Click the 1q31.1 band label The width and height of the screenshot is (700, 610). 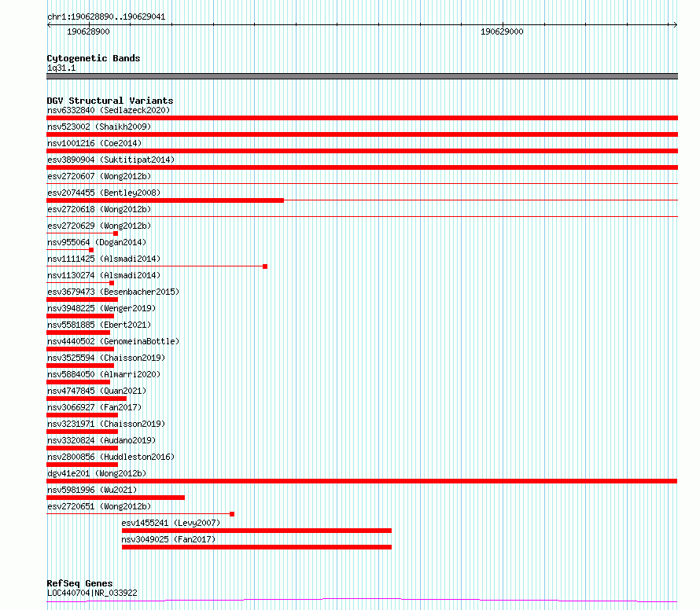coord(61,68)
